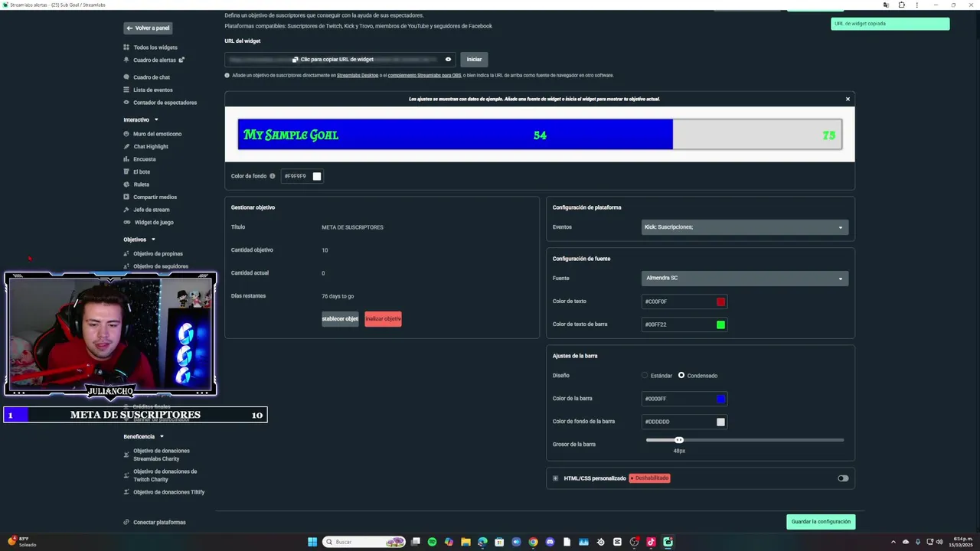This screenshot has height=551, width=980.
Task: Click Grosor de la barra slider handle
Action: (679, 440)
